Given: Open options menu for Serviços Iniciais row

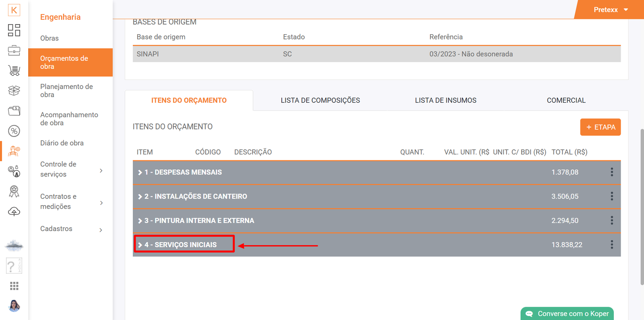Looking at the screenshot, I should (612, 245).
